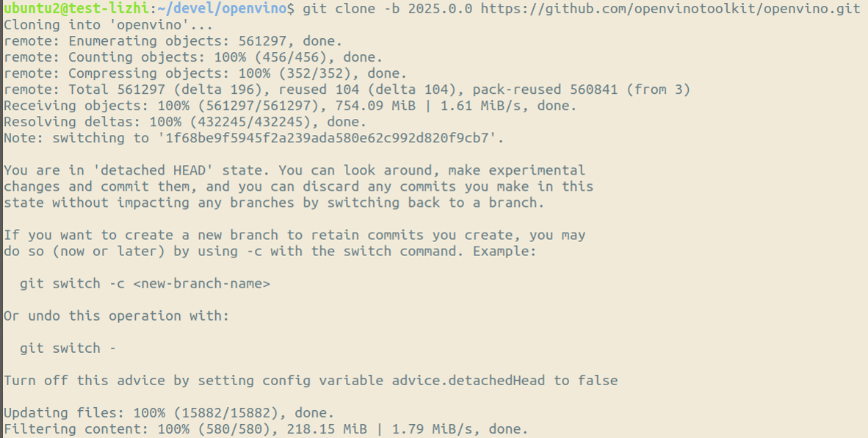This screenshot has width=868, height=438.
Task: Click the ubuntu2@test-lizhi prompt username
Action: pos(75,9)
